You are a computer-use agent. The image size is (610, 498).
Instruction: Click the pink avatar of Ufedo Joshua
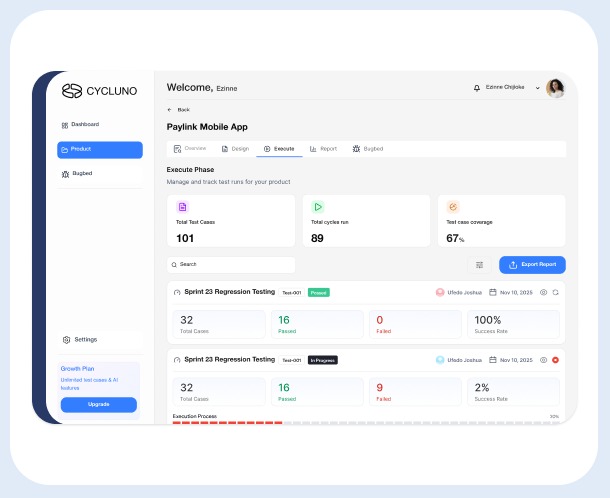440,292
